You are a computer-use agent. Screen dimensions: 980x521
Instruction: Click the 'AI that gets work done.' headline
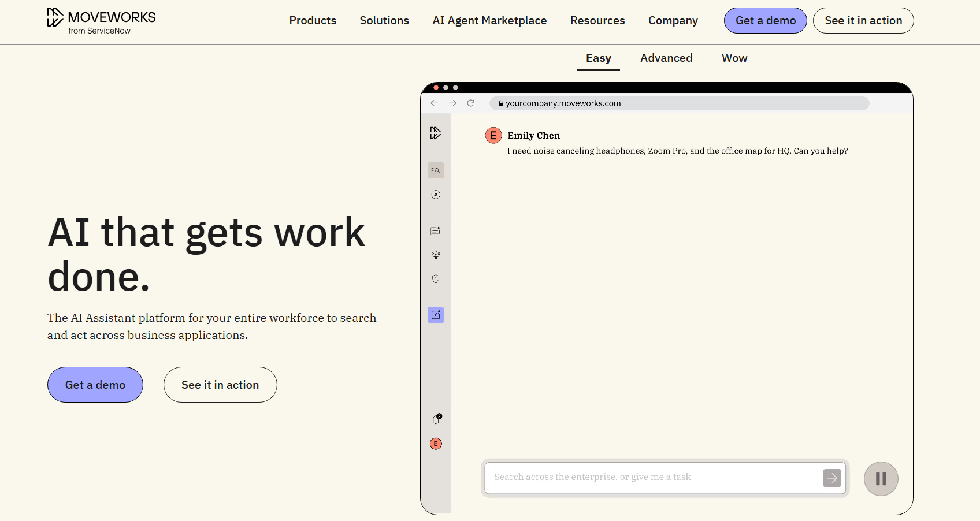206,255
